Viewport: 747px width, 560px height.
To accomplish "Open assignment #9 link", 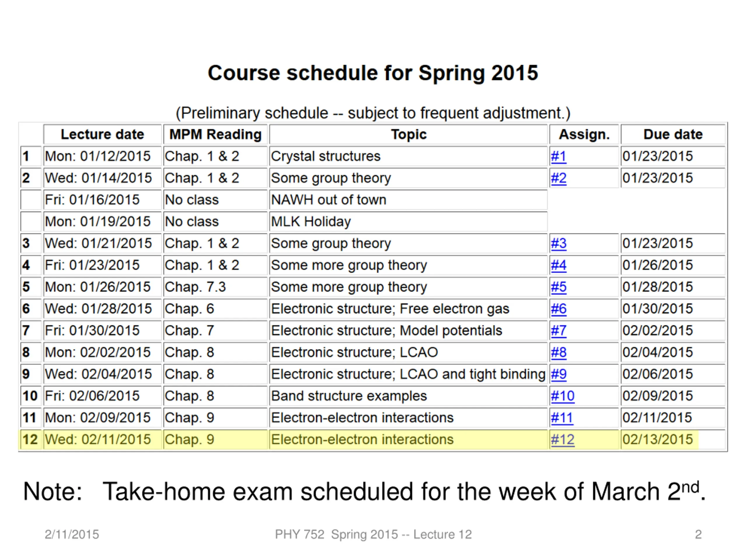I will click(x=558, y=374).
